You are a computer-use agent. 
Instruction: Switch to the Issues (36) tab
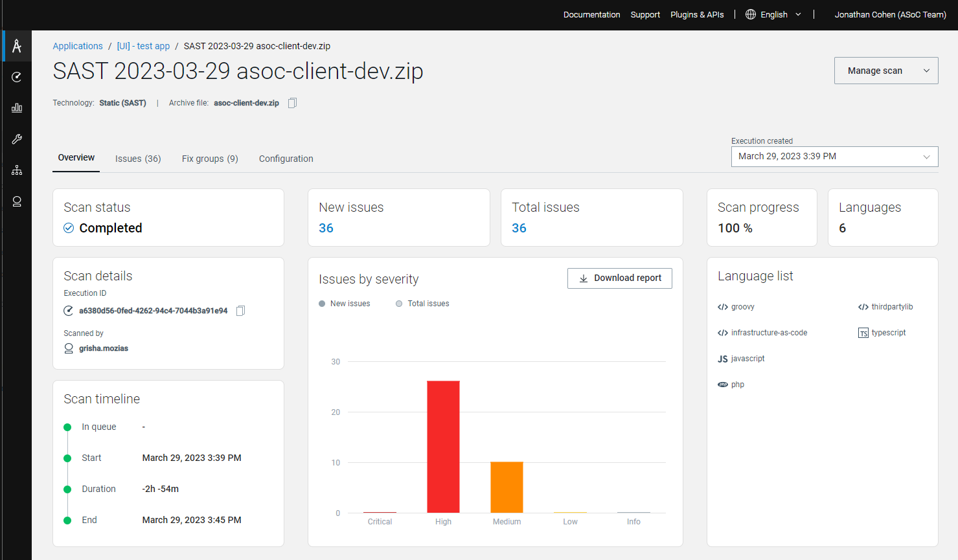click(138, 159)
